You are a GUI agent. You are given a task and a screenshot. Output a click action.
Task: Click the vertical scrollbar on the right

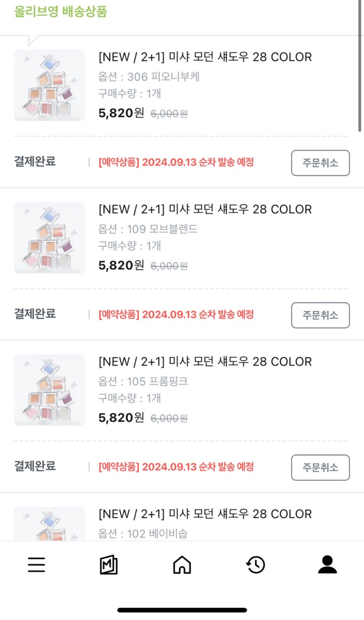[360, 64]
